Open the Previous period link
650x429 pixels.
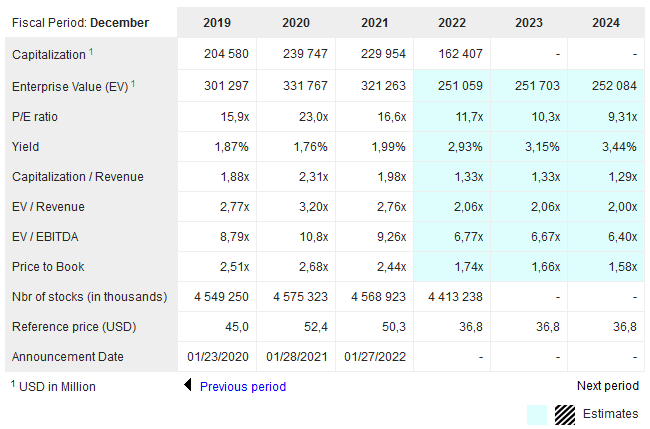pos(242,387)
